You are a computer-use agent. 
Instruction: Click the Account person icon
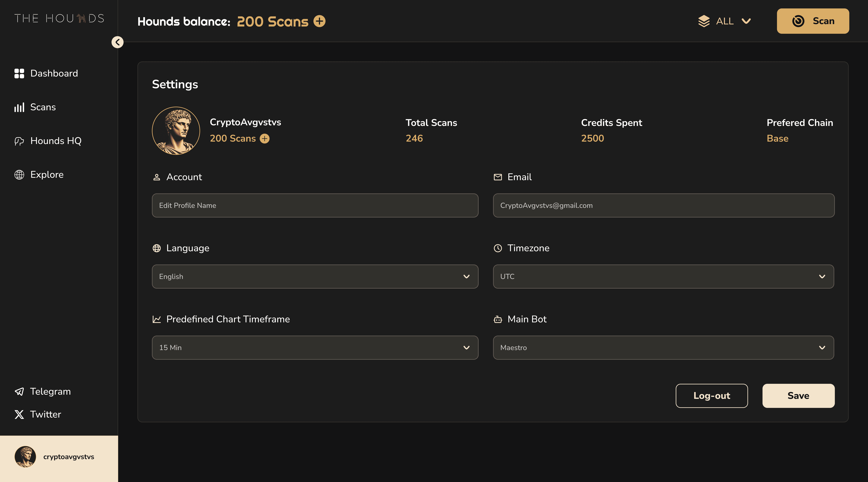[x=157, y=177]
